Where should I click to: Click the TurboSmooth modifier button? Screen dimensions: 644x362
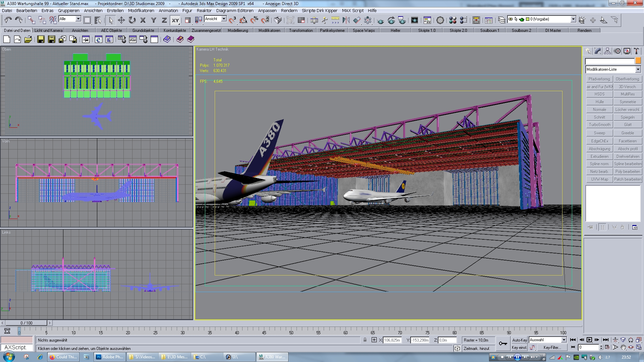pos(599,125)
